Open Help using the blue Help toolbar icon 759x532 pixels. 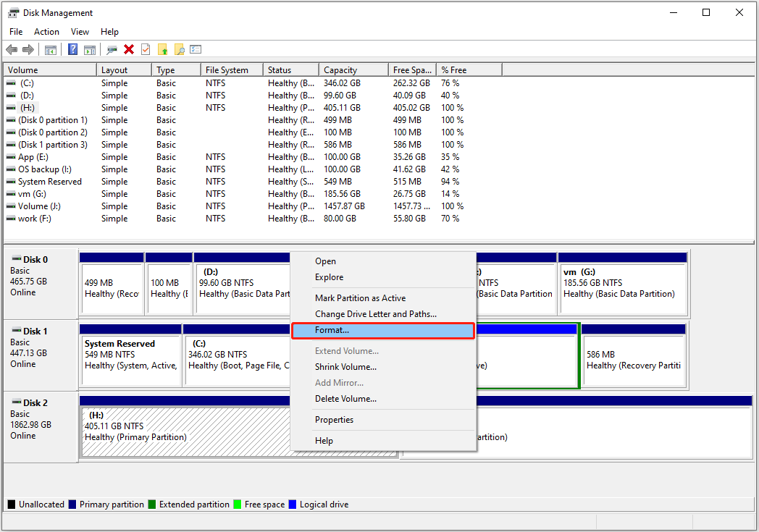coord(72,49)
